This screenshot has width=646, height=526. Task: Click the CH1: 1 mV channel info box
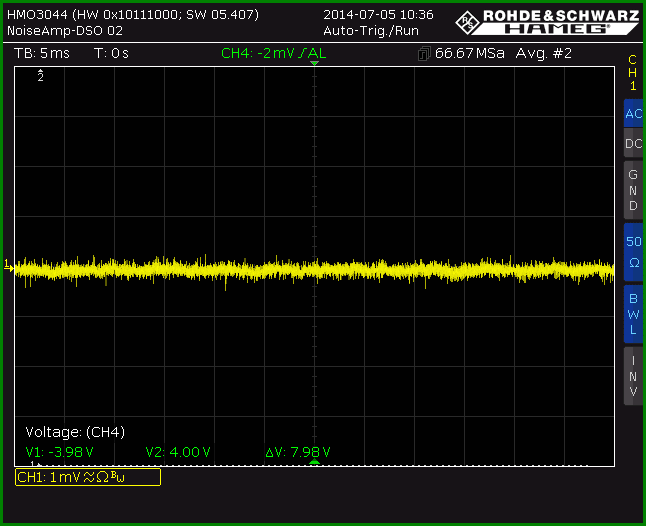88,477
